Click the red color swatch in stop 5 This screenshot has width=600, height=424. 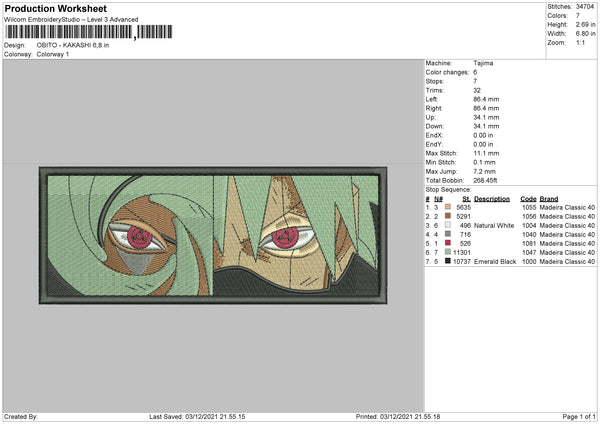[x=448, y=243]
